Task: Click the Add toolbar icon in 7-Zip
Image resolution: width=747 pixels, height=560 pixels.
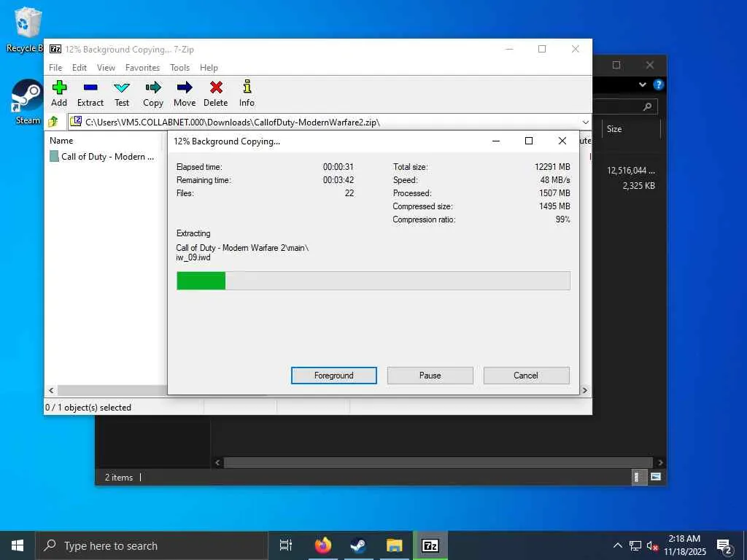Action: [59, 94]
